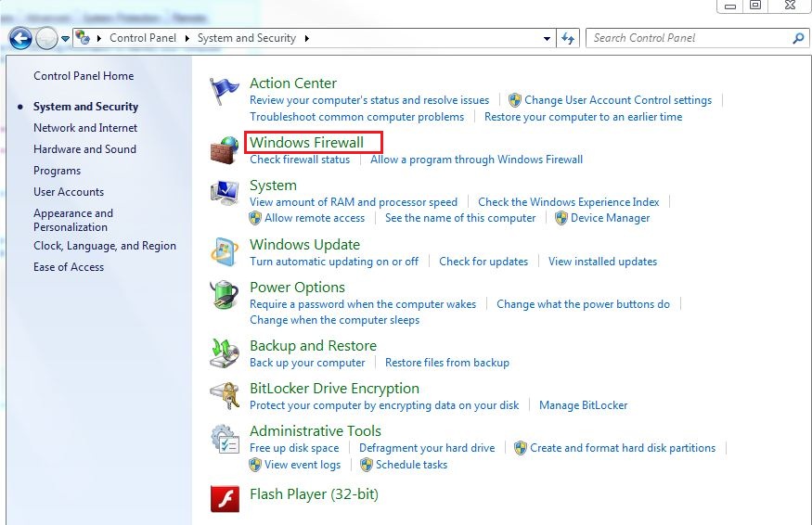The image size is (812, 525).
Task: Click Allow a program through Windows Firewall
Action: tap(476, 160)
